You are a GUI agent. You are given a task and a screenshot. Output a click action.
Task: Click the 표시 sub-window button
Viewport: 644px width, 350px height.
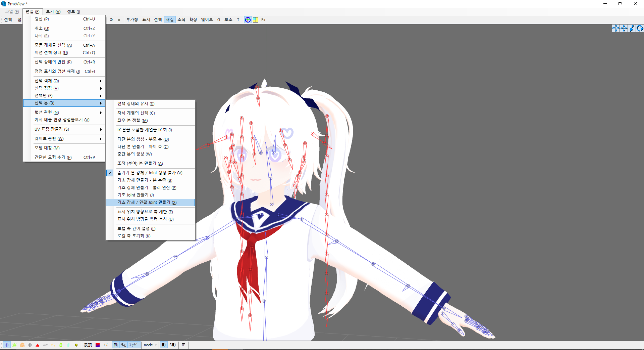146,20
